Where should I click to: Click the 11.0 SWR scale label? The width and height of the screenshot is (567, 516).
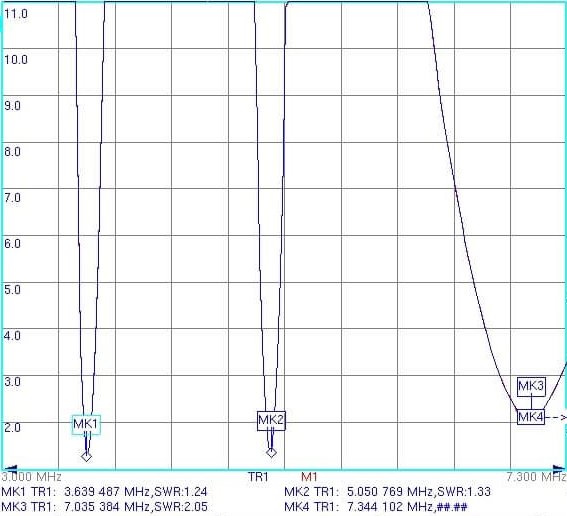(16, 14)
